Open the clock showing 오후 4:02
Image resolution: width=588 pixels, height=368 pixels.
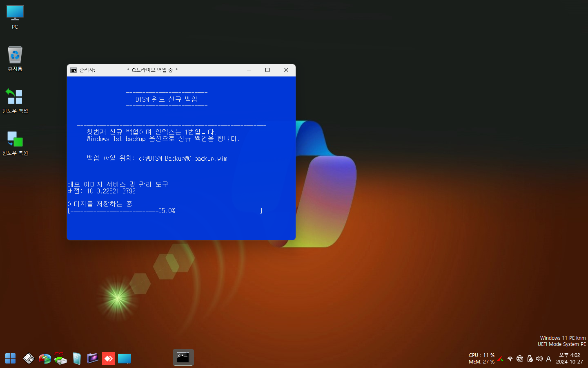(x=570, y=359)
